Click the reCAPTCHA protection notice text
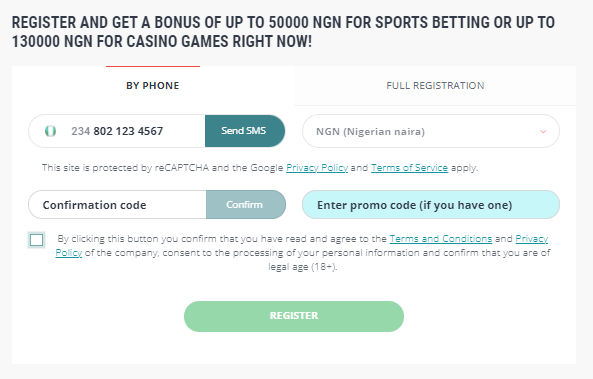The image size is (593, 379). coord(260,168)
